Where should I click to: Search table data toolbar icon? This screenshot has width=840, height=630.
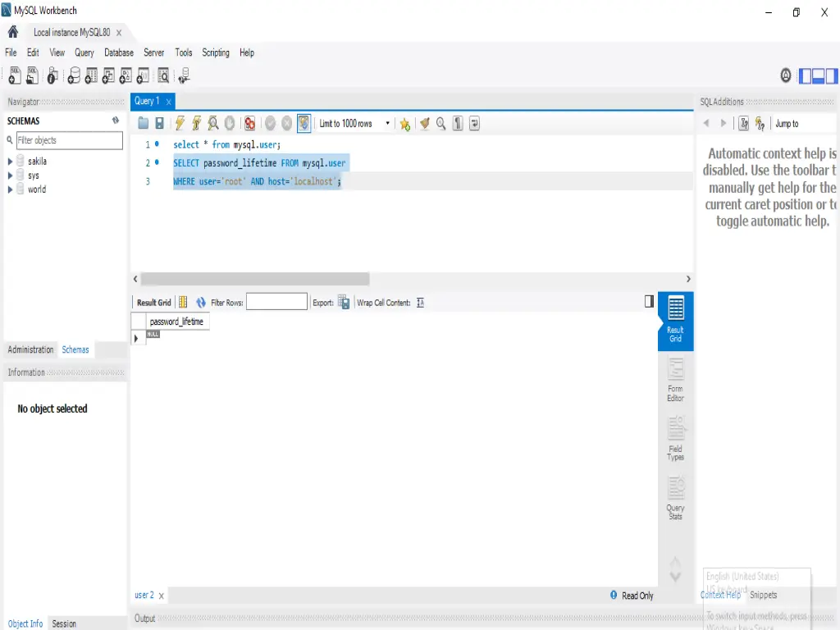click(x=163, y=75)
